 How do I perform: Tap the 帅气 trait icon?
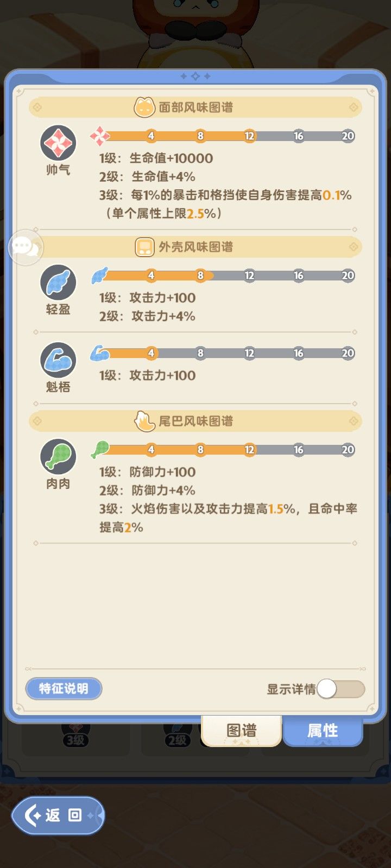(x=58, y=143)
